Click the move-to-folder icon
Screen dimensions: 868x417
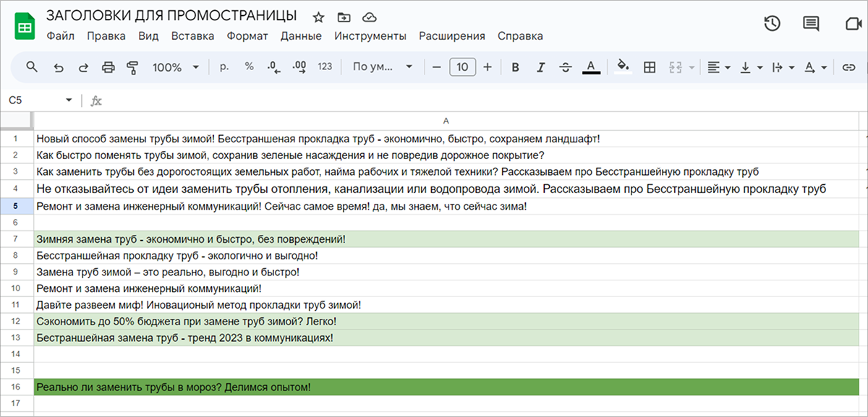point(344,17)
